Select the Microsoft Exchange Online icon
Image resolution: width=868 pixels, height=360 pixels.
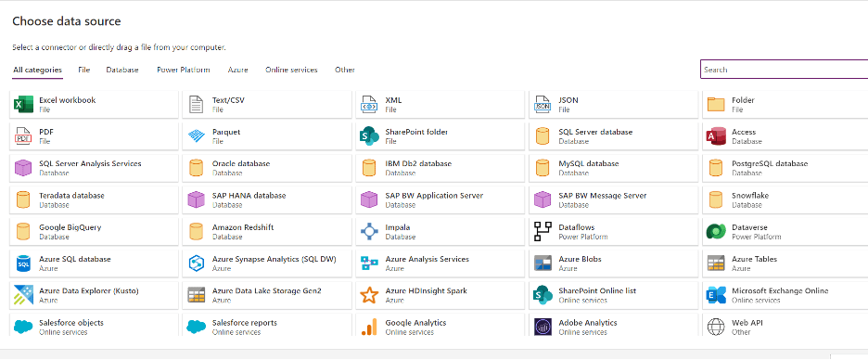[x=716, y=295]
